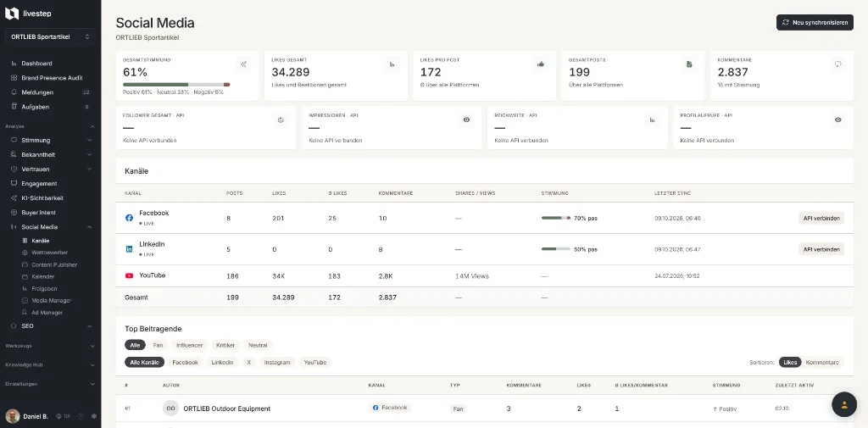Image resolution: width=868 pixels, height=428 pixels.
Task: Filter top contributors by Fan
Action: (158, 345)
